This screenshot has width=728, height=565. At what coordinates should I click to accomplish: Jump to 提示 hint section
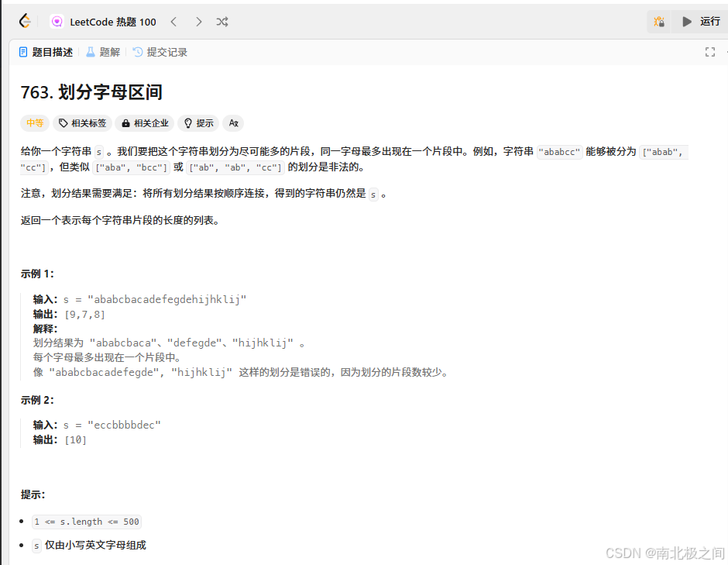(x=199, y=123)
